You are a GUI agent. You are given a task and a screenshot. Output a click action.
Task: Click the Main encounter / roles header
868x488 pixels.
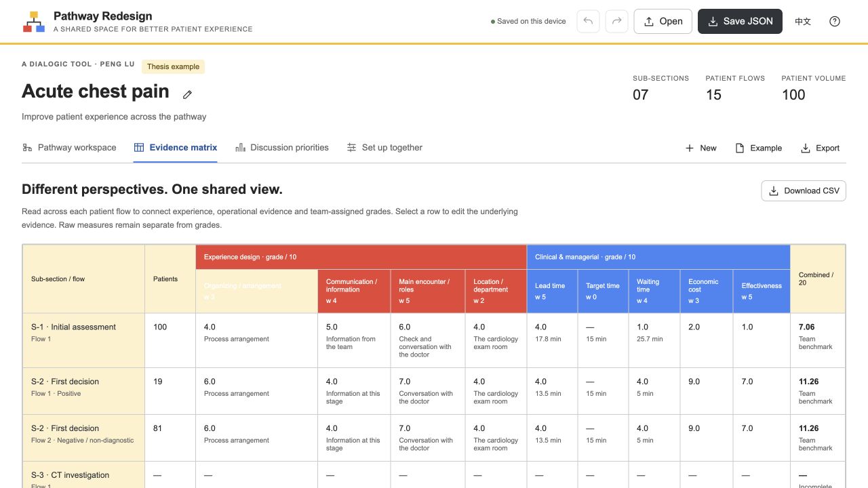tap(428, 291)
